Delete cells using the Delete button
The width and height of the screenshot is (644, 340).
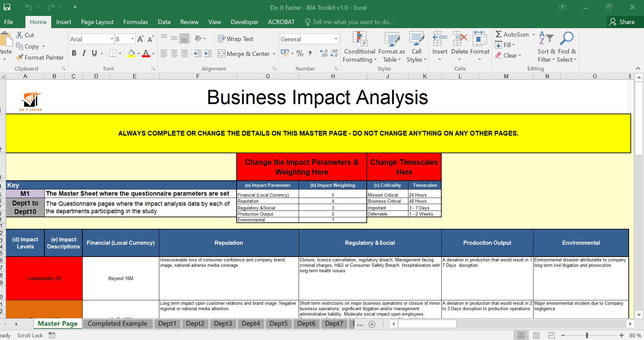(459, 46)
